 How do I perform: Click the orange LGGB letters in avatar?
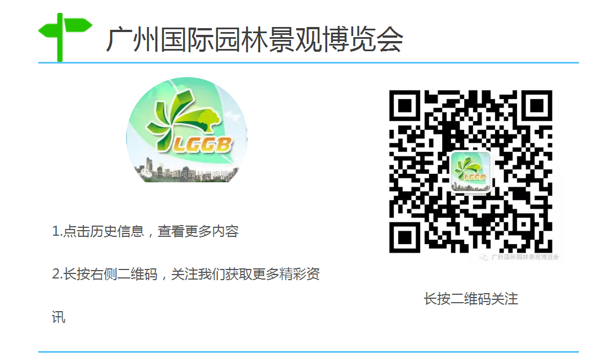pos(202,145)
